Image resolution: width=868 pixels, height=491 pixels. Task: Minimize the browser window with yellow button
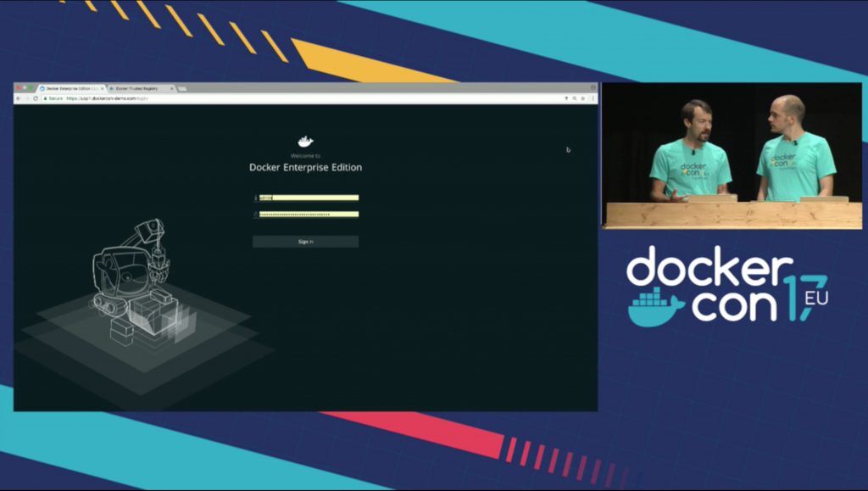click(x=25, y=88)
